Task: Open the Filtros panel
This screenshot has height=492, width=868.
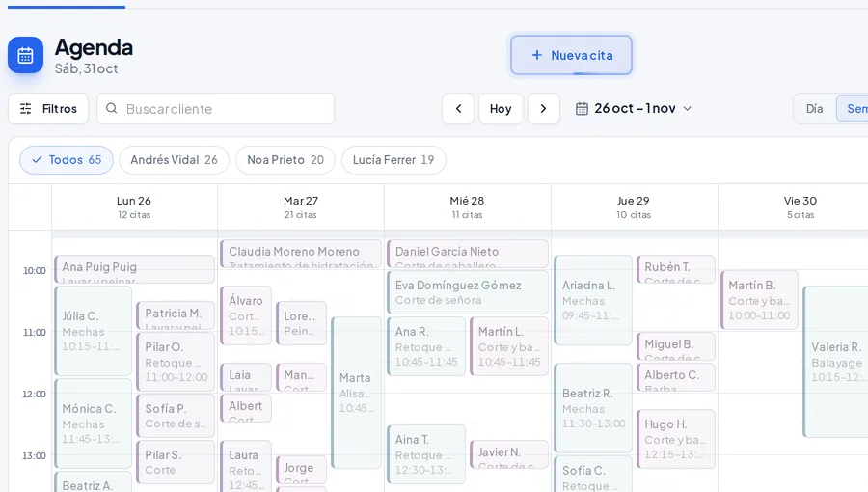Action: pos(48,108)
